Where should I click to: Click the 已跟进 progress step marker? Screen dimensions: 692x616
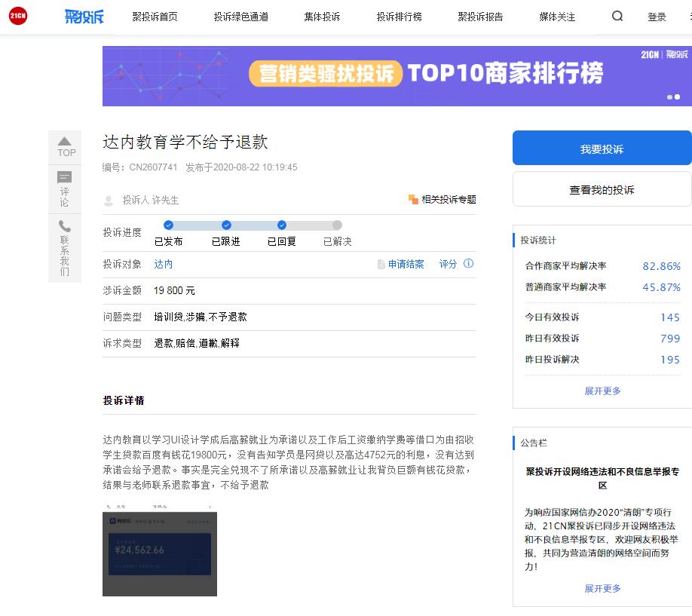coord(226,225)
